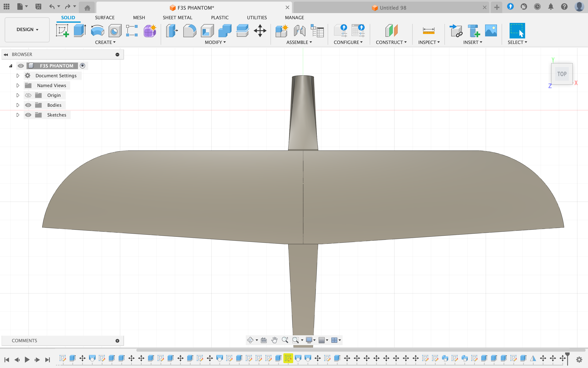Expand the Sketches folder

click(x=18, y=115)
